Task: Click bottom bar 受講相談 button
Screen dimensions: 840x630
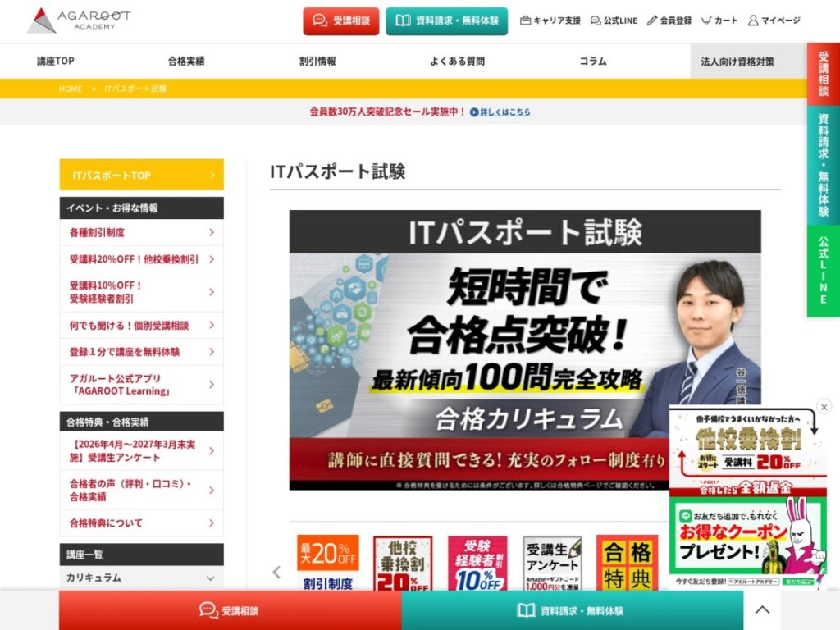Action: (230, 610)
